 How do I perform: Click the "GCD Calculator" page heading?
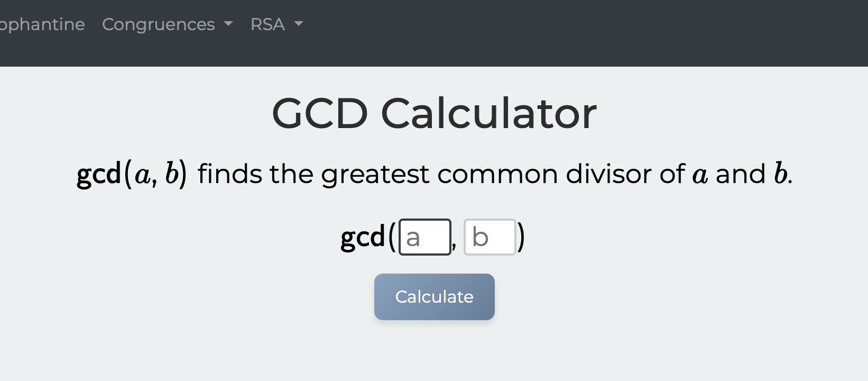(433, 113)
